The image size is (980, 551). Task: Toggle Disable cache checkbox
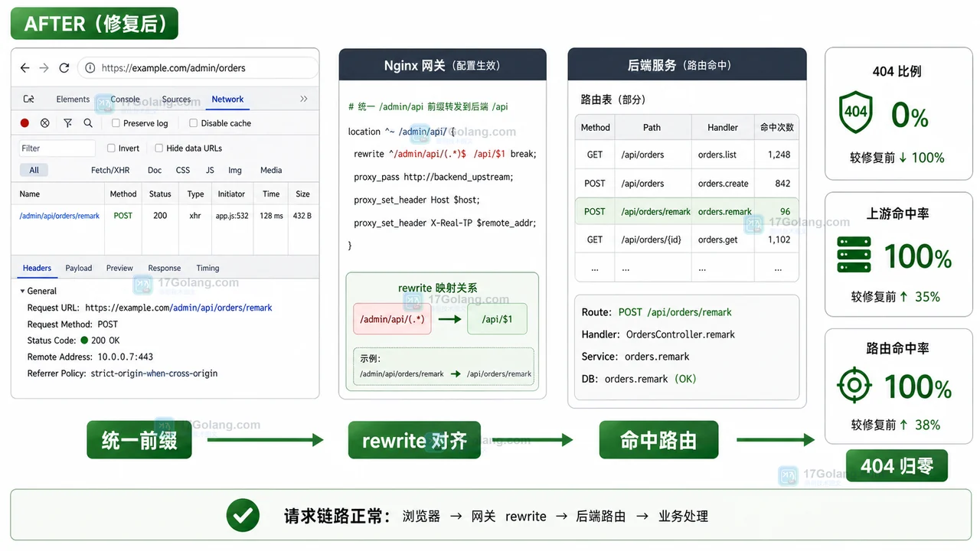[193, 123]
